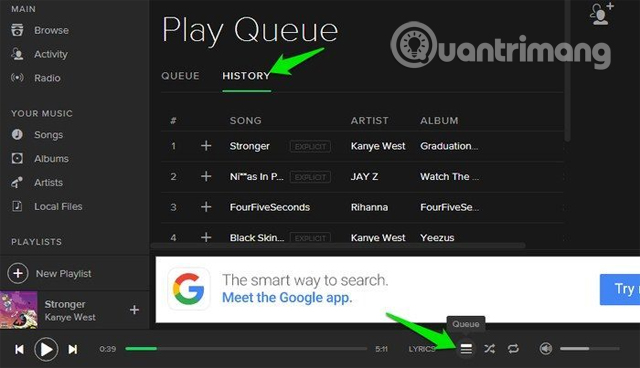The height and width of the screenshot is (368, 640).
Task: Switch to the HISTORY tab
Action: [x=246, y=76]
